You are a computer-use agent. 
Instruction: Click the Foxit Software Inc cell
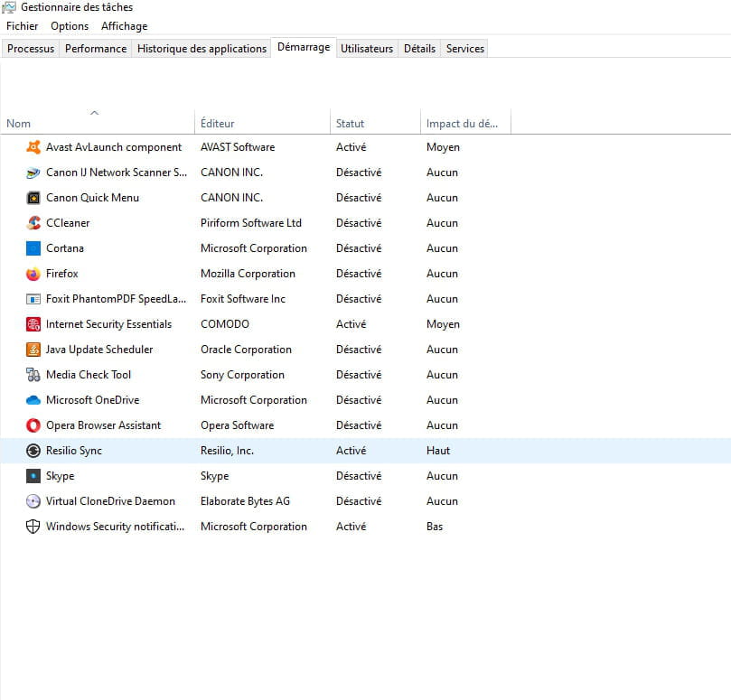coord(243,299)
